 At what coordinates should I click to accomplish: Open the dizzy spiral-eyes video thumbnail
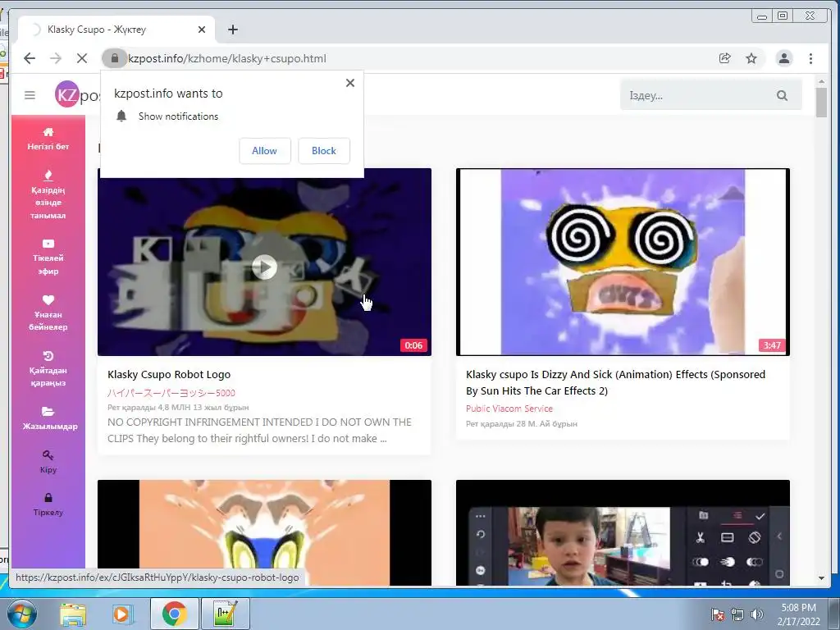(623, 262)
